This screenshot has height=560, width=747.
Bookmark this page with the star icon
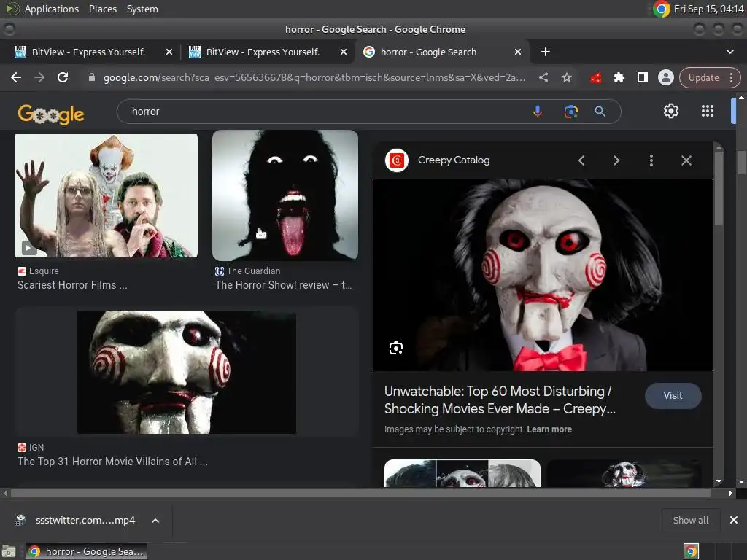(566, 77)
